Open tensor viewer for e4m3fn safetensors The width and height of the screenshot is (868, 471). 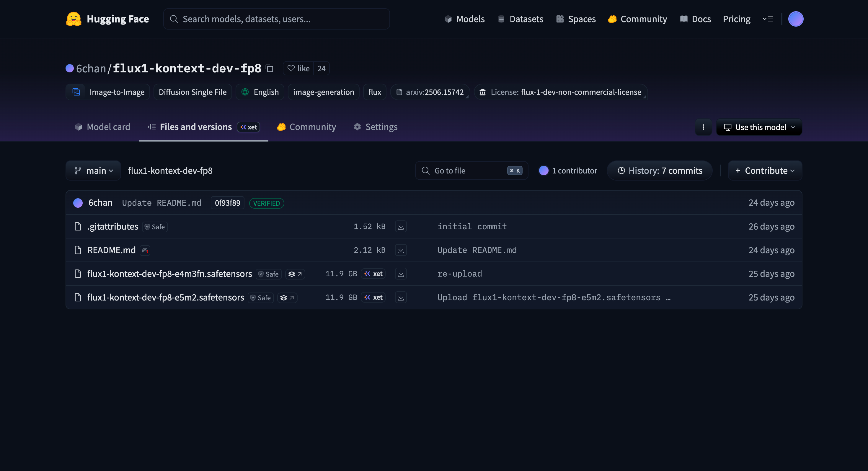click(x=295, y=274)
